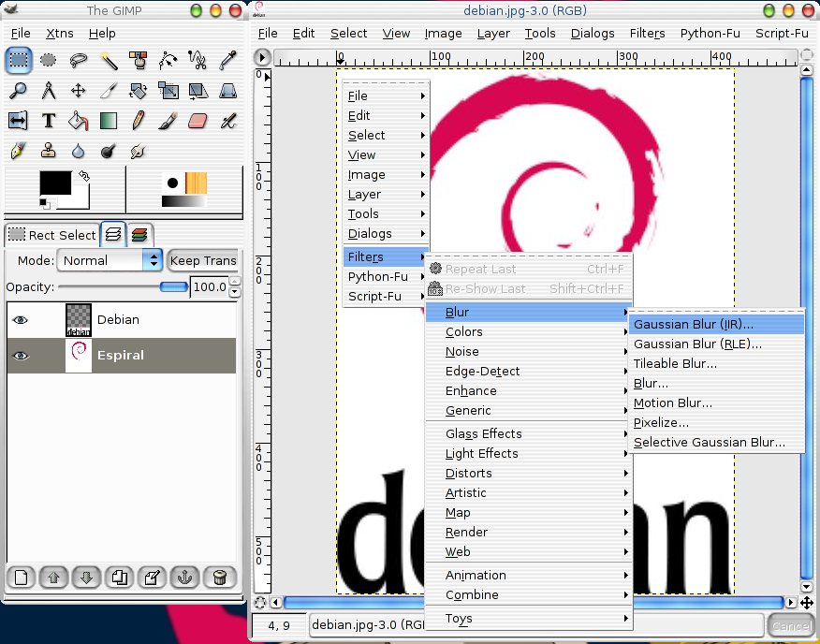Select the Crop knife tool
This screenshot has width=820, height=644.
[109, 91]
